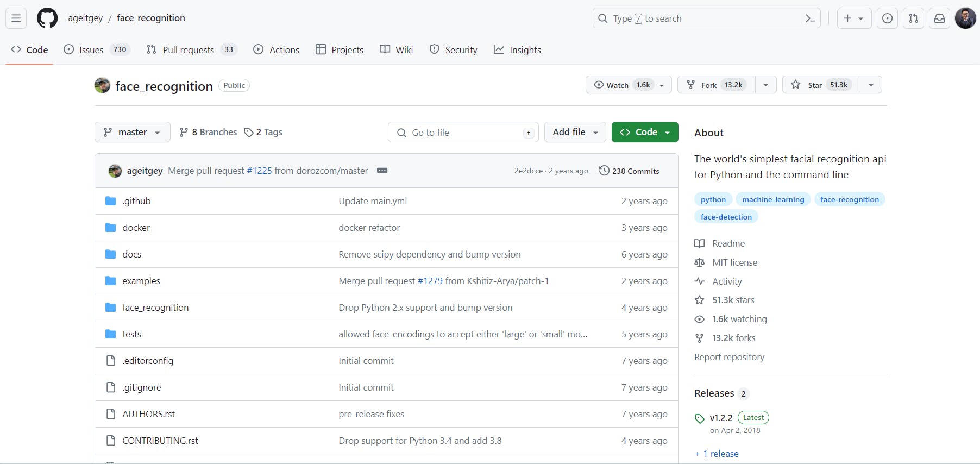Open the command palette icon in search bar

pyautogui.click(x=810, y=18)
